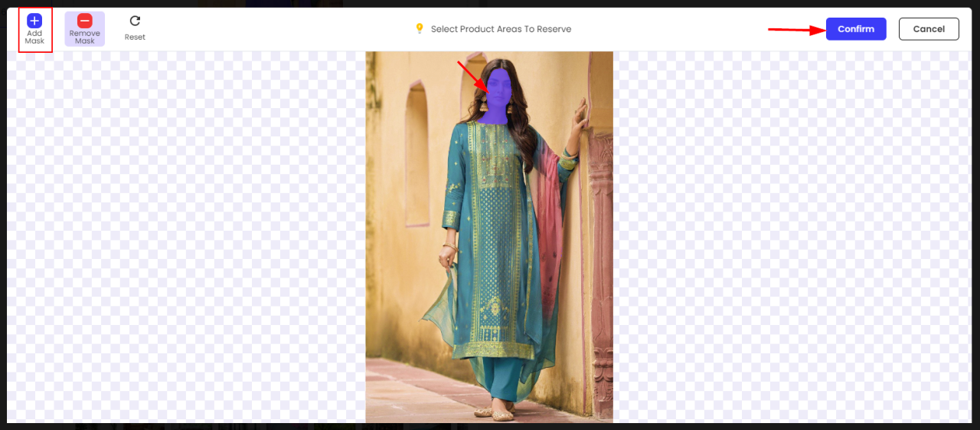Click 'Select Product Areas To Reserve' text
The image size is (980, 430).
click(x=501, y=29)
